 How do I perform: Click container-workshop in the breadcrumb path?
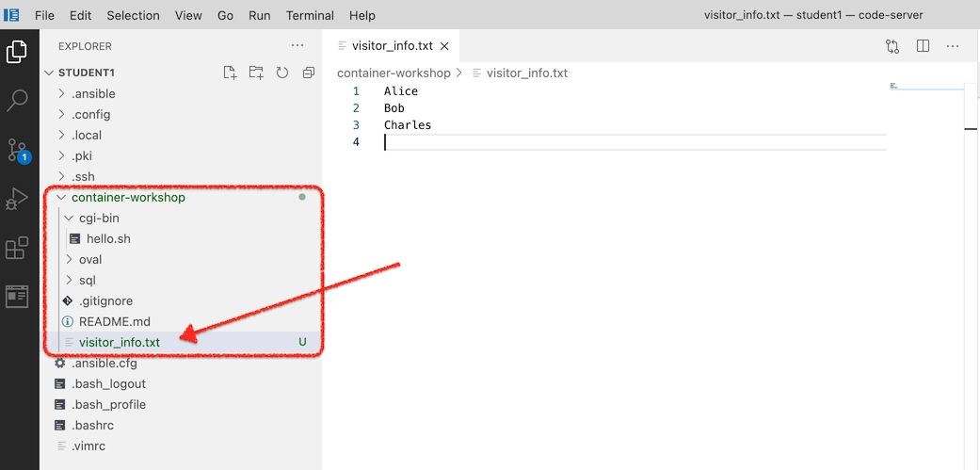tap(394, 73)
